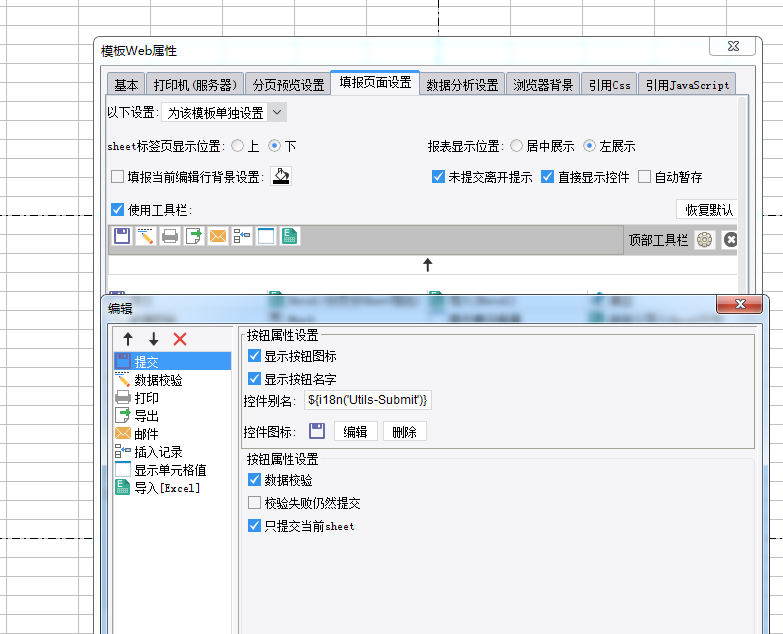783x634 pixels.
Task: Click the show cell value icon in toolbar
Action: 266,236
